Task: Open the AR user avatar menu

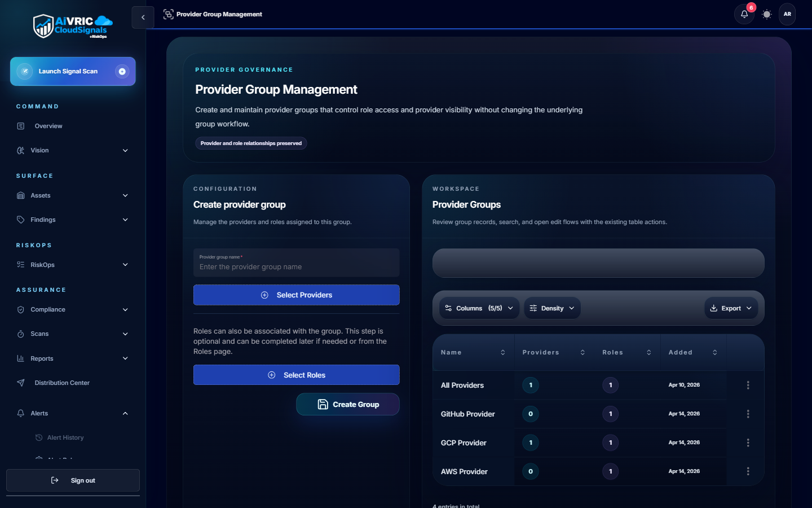Action: point(787,14)
